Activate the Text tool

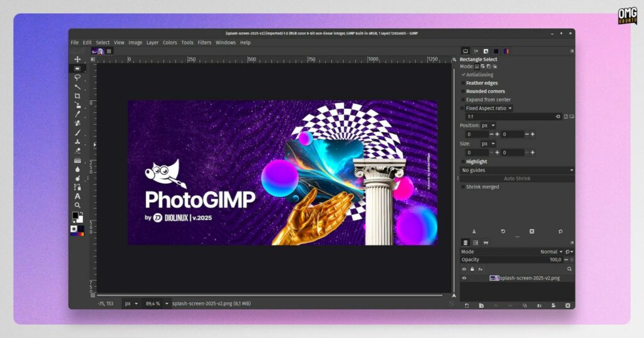coord(77,196)
